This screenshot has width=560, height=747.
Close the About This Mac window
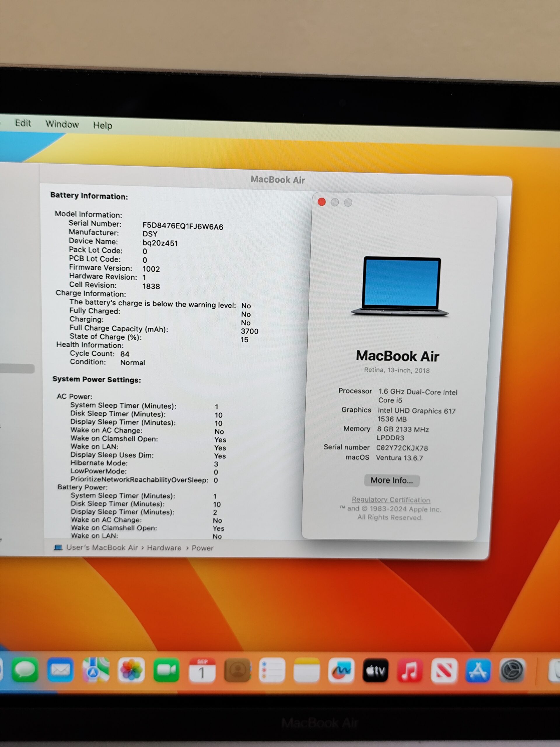point(322,202)
